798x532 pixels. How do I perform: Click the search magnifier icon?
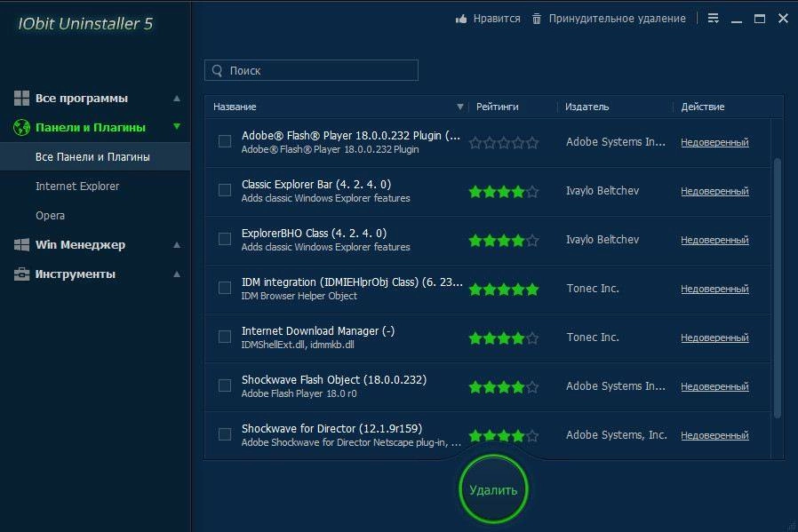(218, 71)
